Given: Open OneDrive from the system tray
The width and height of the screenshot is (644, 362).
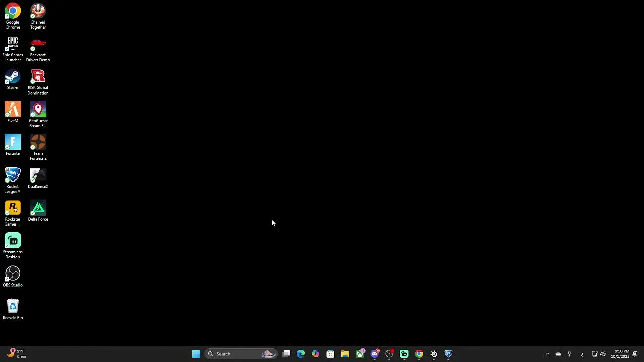Looking at the screenshot, I should pos(558,354).
